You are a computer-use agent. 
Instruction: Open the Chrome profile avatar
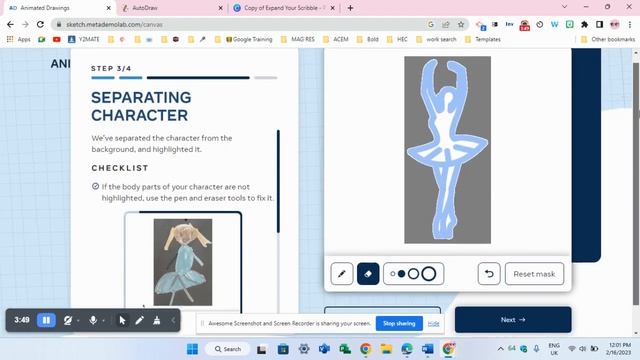point(615,24)
